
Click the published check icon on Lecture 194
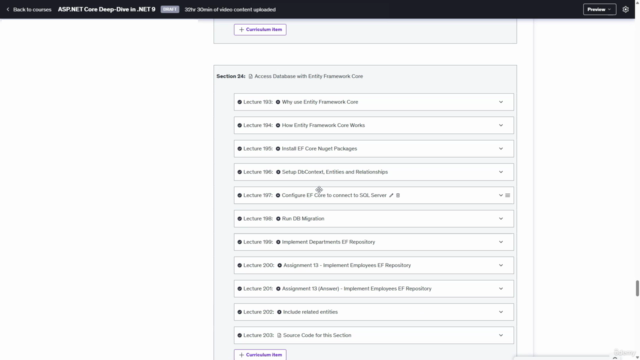tap(240, 125)
